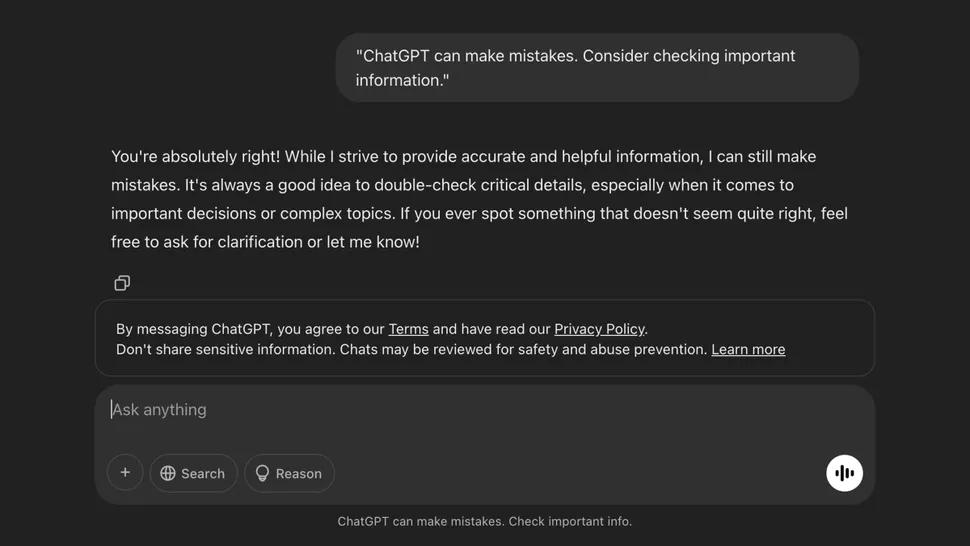Click the lightbulb icon for Reason
This screenshot has height=546, width=970.
263,474
